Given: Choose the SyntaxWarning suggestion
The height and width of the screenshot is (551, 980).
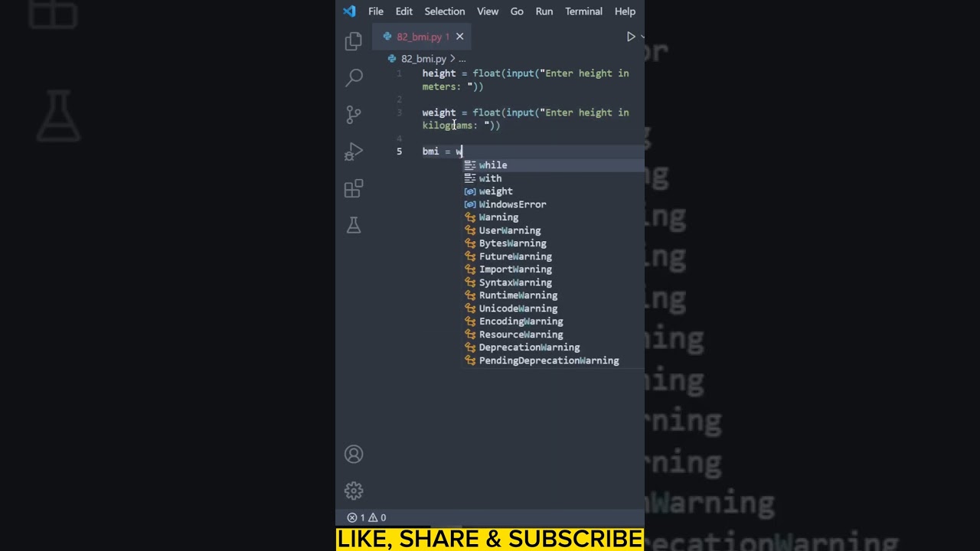Looking at the screenshot, I should [553, 282].
